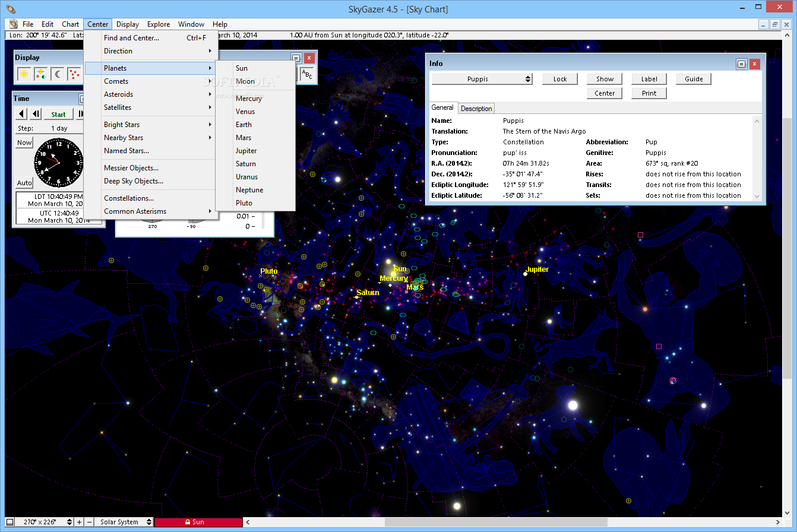Open Puppis object dropdown in Info panel
The height and width of the screenshot is (532, 797).
pos(482,79)
